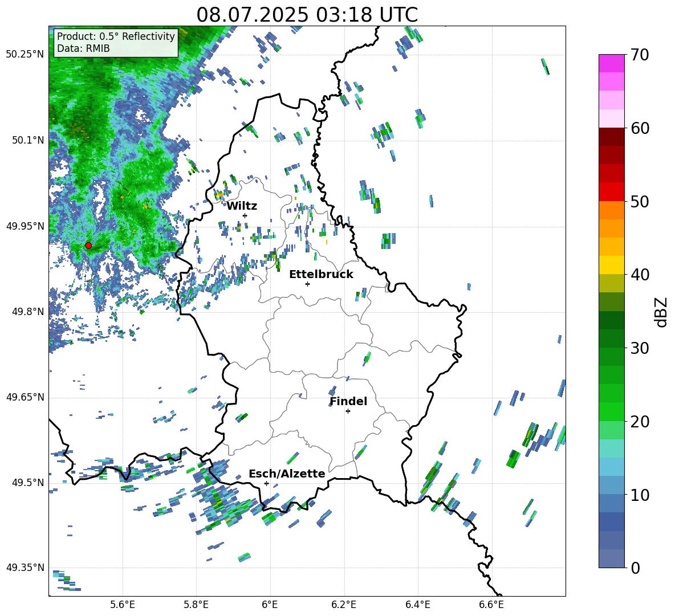Click the 6.6°E longitude label

[x=491, y=605]
